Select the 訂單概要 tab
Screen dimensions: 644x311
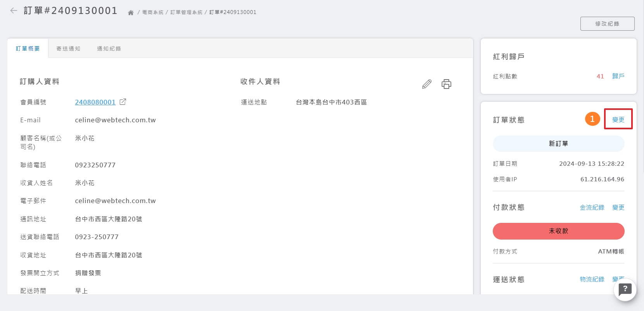[28, 49]
